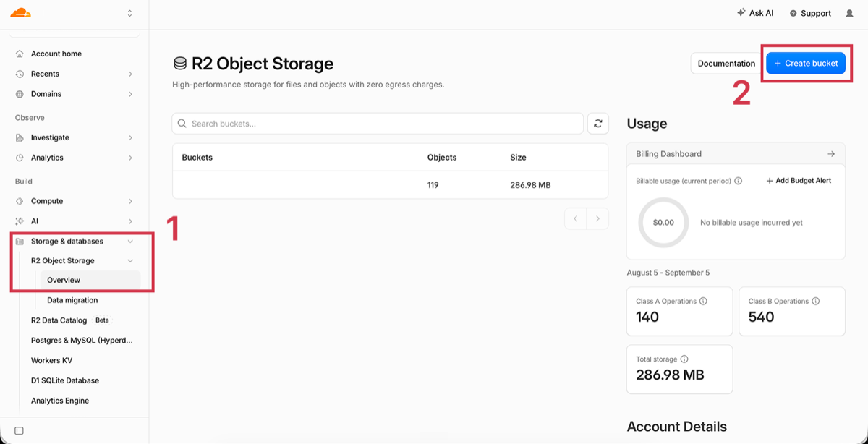
Task: Collapse the Storage & databases section
Action: click(130, 242)
